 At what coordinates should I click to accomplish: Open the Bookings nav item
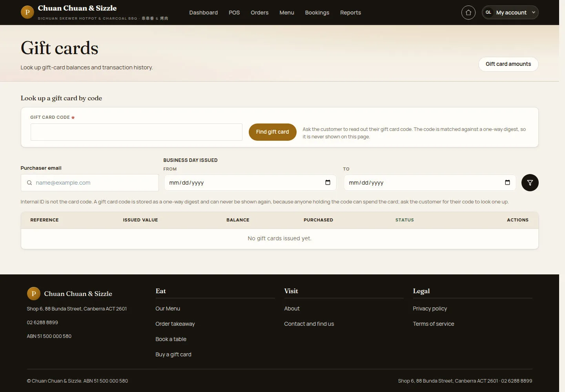point(317,13)
